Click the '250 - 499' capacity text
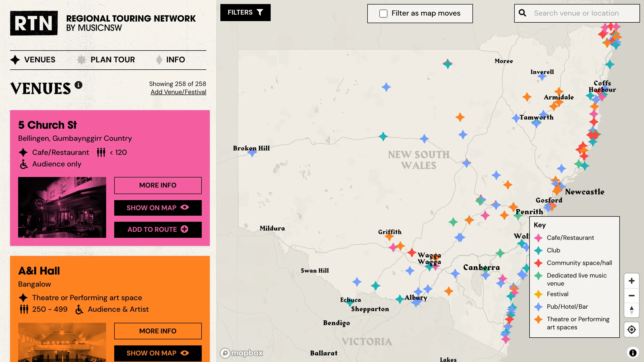This screenshot has height=362, width=644. point(50,309)
